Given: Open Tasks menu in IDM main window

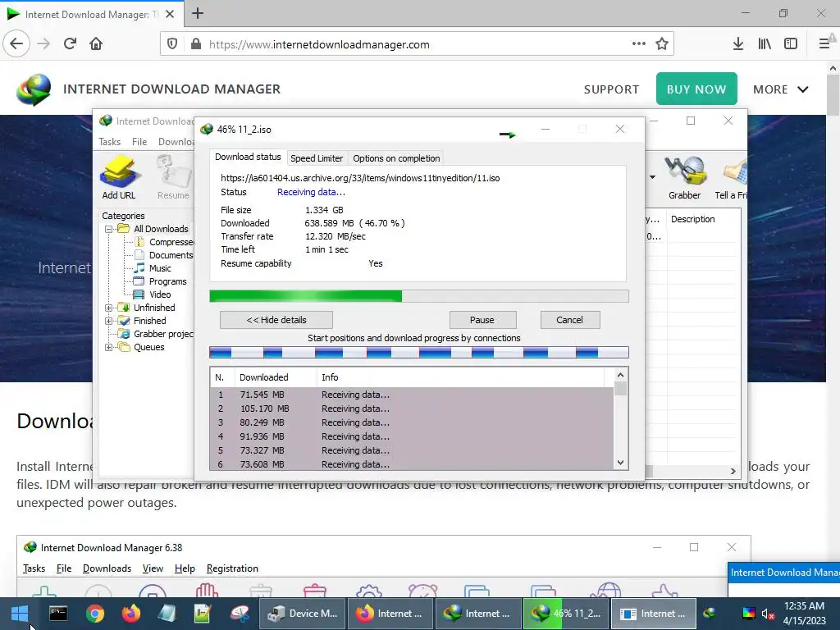Looking at the screenshot, I should click(x=109, y=142).
